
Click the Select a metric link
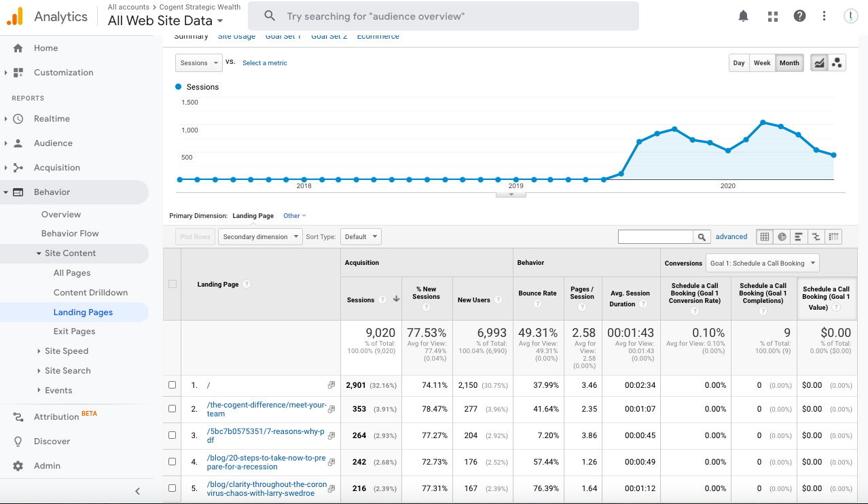265,62
